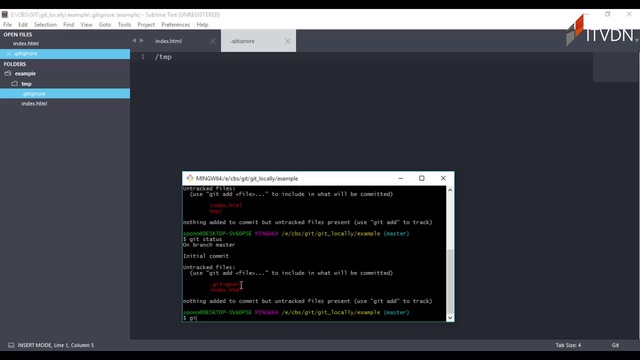Open the View menu

click(87, 24)
